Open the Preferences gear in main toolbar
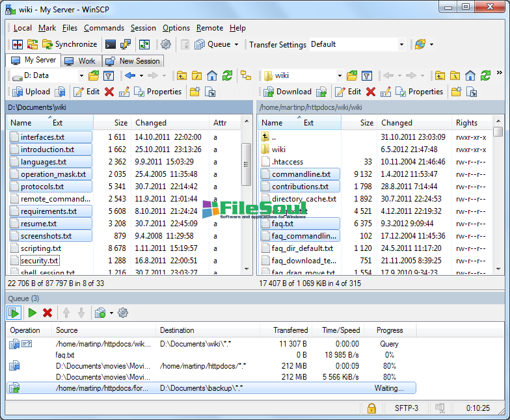Image resolution: width=510 pixels, height=420 pixels. coord(166,44)
